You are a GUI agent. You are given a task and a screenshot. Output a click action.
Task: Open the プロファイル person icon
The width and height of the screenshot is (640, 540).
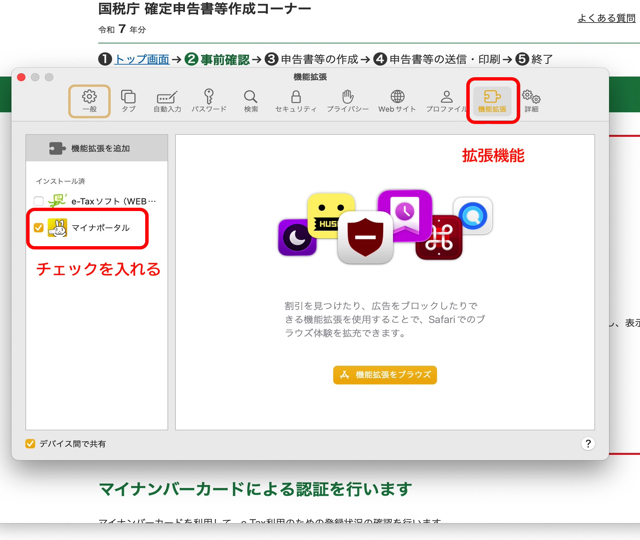click(446, 100)
